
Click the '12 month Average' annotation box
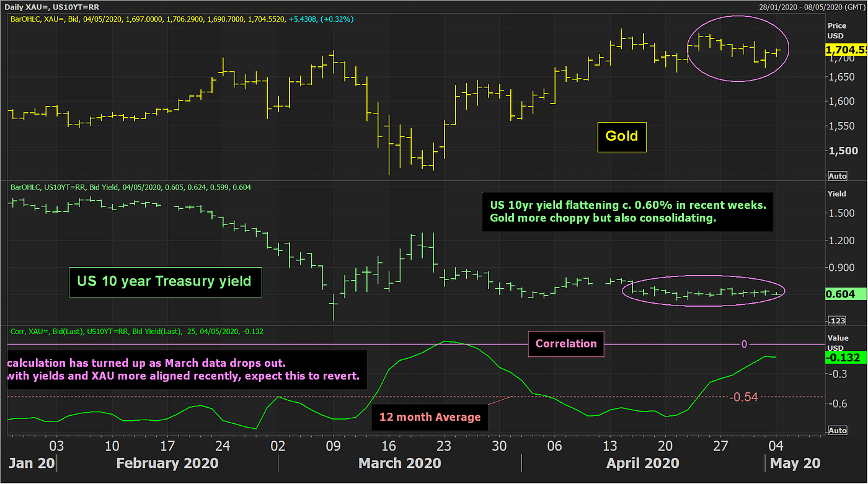pyautogui.click(x=430, y=417)
